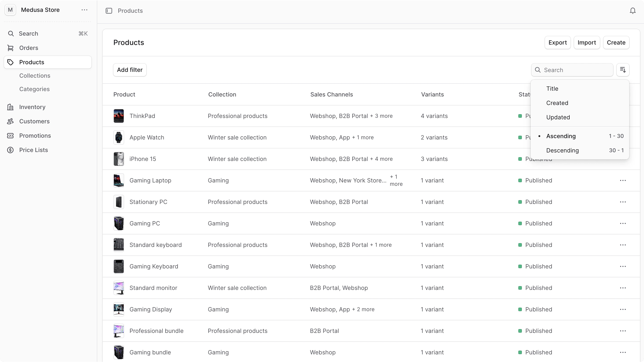Image resolution: width=644 pixels, height=362 pixels.
Task: Sort products by Title
Action: [x=552, y=88]
